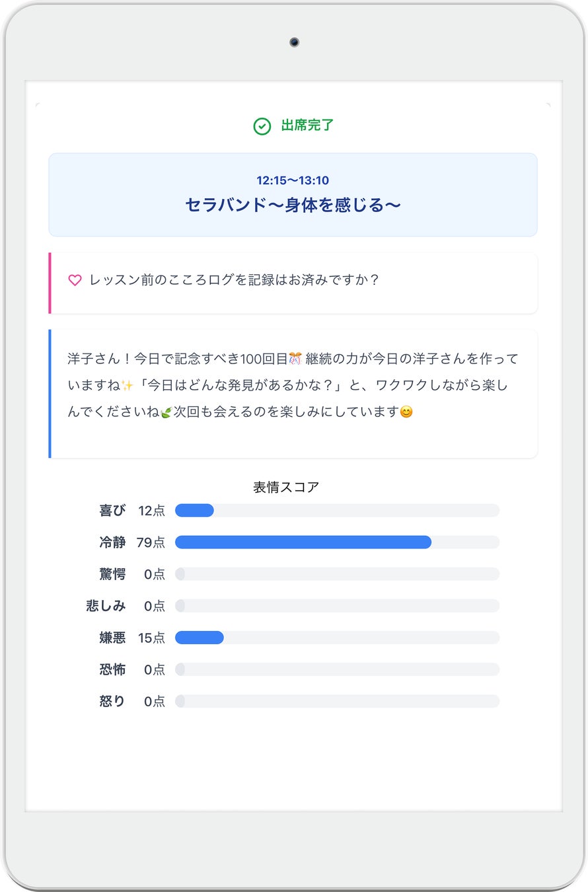Click the smiling face emoji in message
This screenshot has width=588, height=892.
[407, 412]
